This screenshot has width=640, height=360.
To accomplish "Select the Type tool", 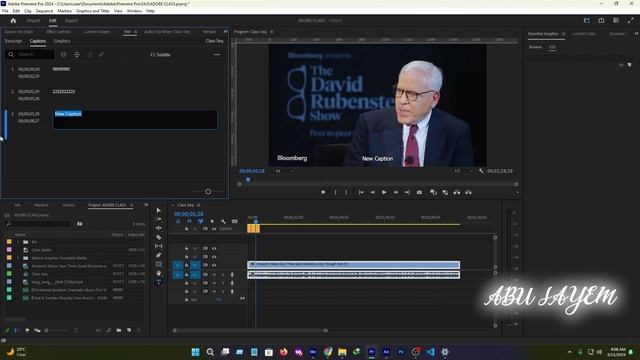I will pos(159,282).
